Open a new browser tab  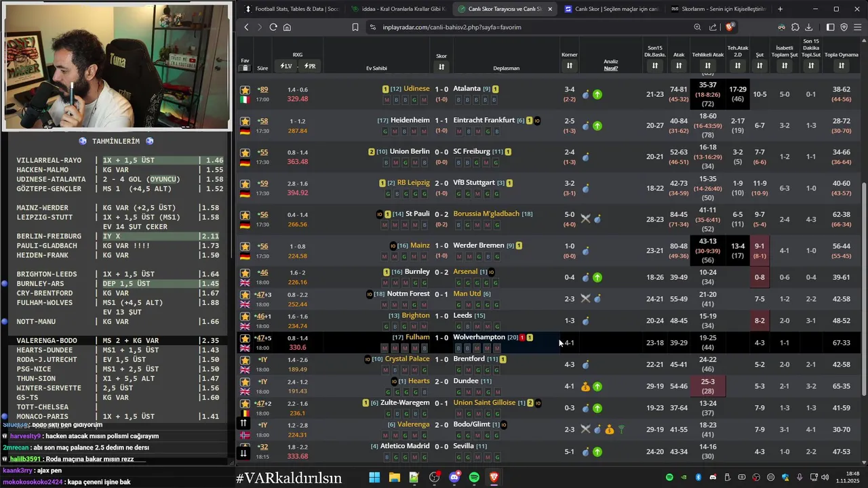tap(780, 9)
